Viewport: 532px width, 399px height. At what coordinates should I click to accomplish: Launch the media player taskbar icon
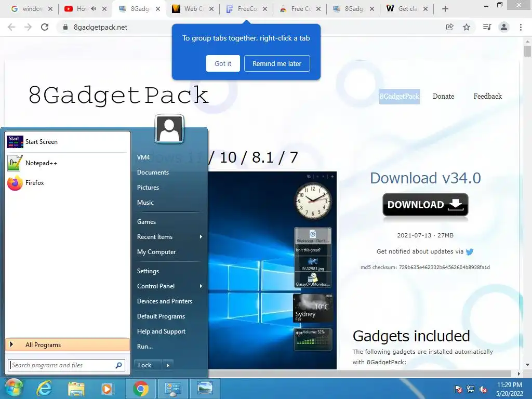pyautogui.click(x=108, y=389)
